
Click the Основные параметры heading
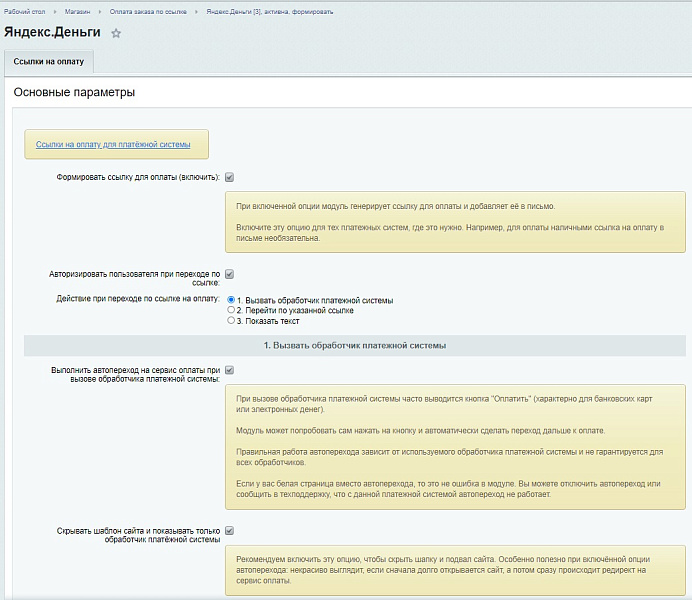74,93
